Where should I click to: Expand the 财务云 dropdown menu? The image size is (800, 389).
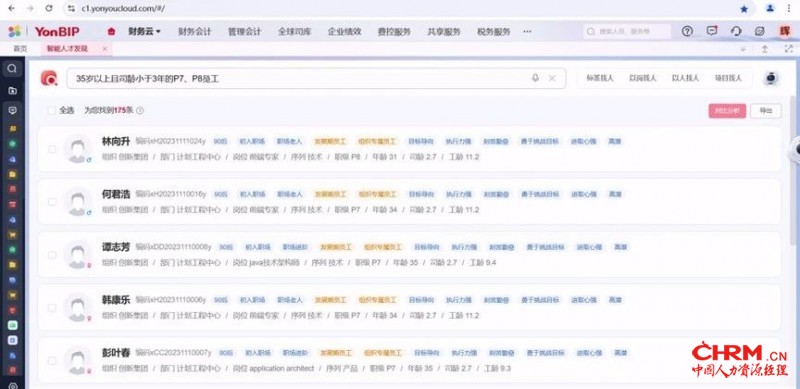144,32
